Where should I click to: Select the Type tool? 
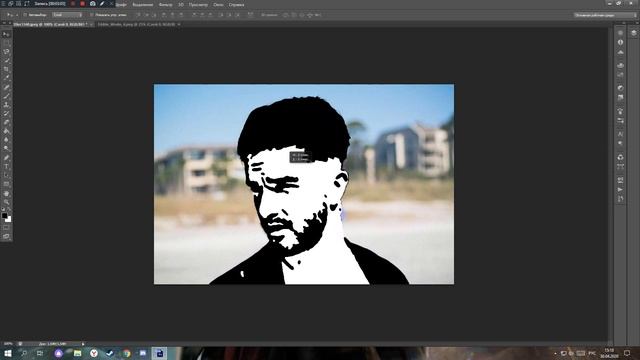tap(6, 167)
